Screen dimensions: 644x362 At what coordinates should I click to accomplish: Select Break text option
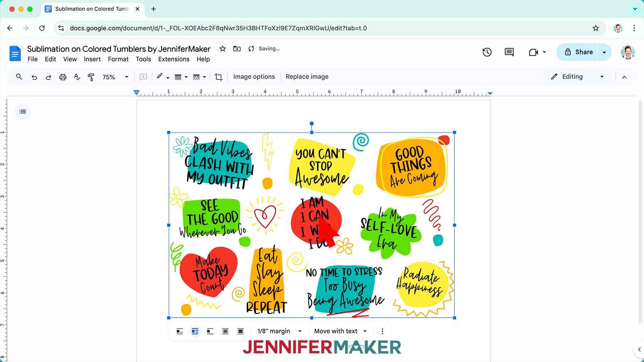point(210,331)
